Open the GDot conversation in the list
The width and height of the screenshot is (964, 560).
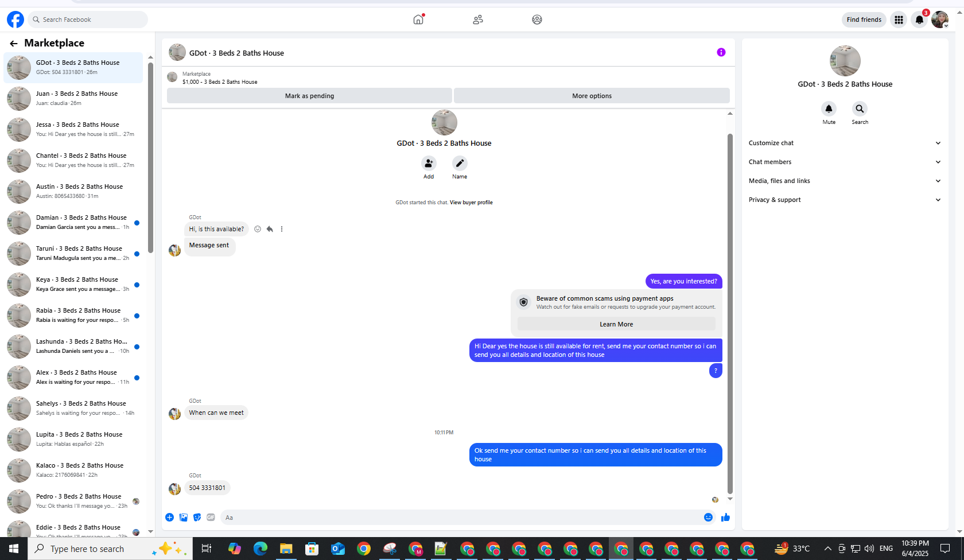pyautogui.click(x=73, y=68)
